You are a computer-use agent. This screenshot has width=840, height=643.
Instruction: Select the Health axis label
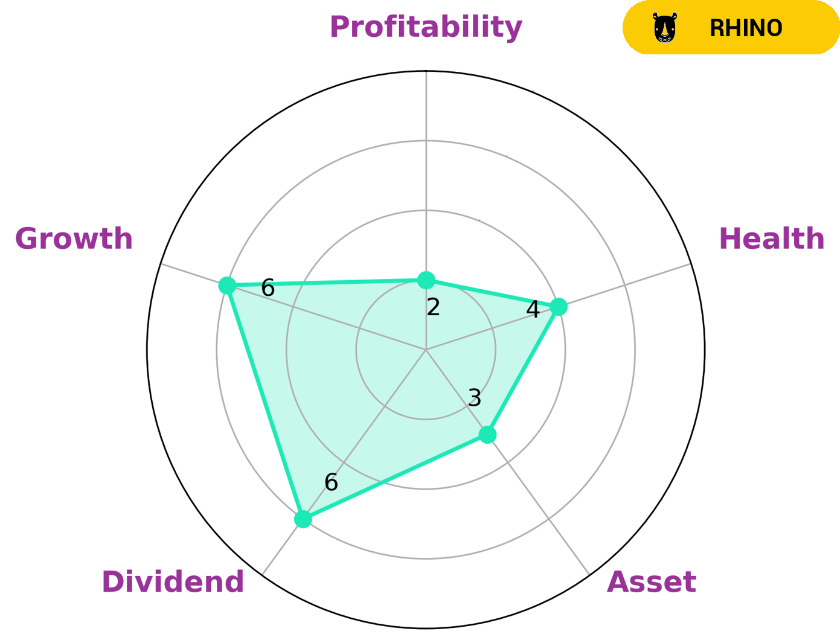tap(771, 239)
